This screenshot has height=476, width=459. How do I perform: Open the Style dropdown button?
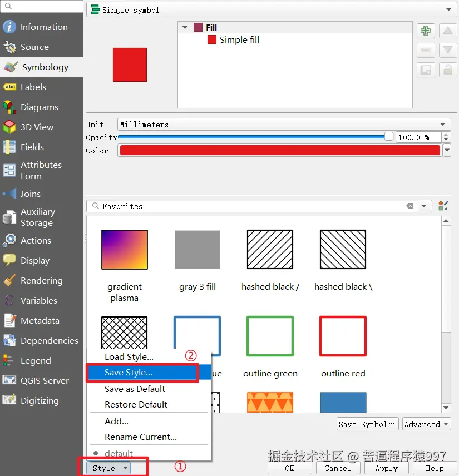click(108, 468)
